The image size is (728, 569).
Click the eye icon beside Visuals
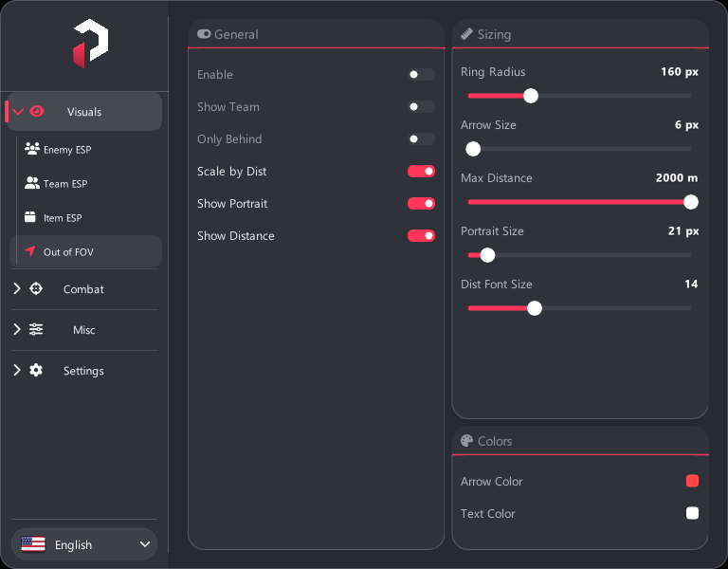pos(37,112)
